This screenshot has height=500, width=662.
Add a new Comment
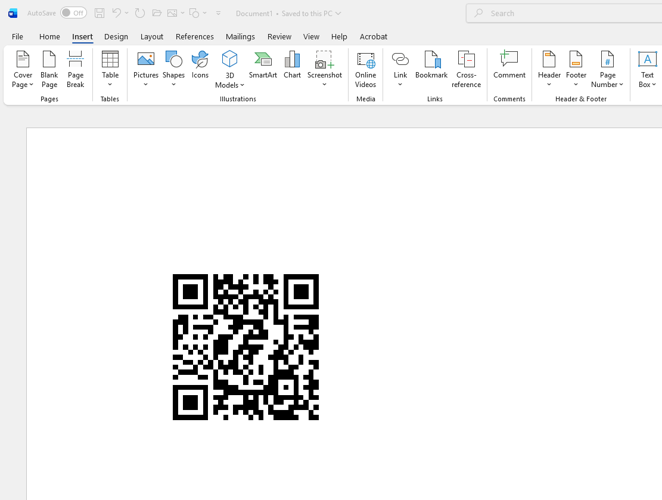click(x=509, y=65)
